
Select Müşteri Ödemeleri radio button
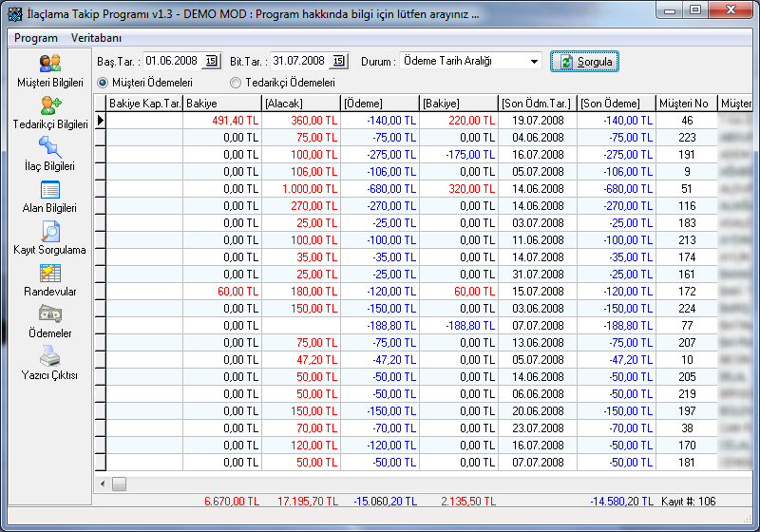pos(103,83)
